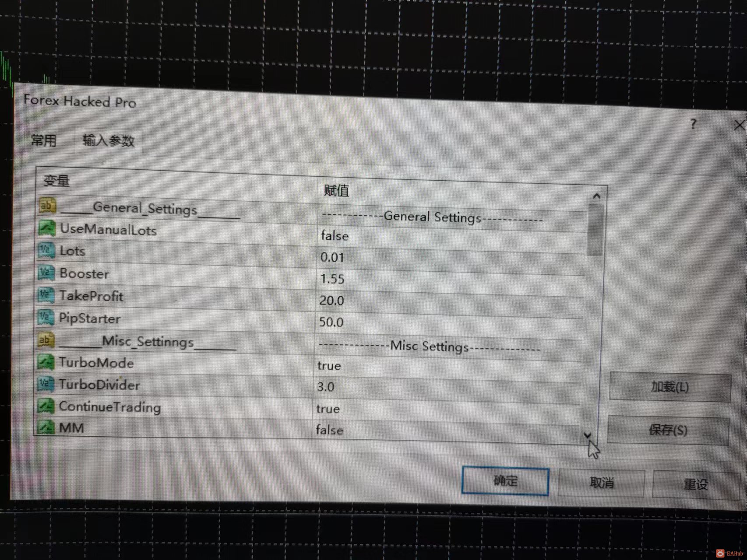Reset parameters with the 重设 button
Viewport: 747px width, 560px height.
click(x=696, y=485)
